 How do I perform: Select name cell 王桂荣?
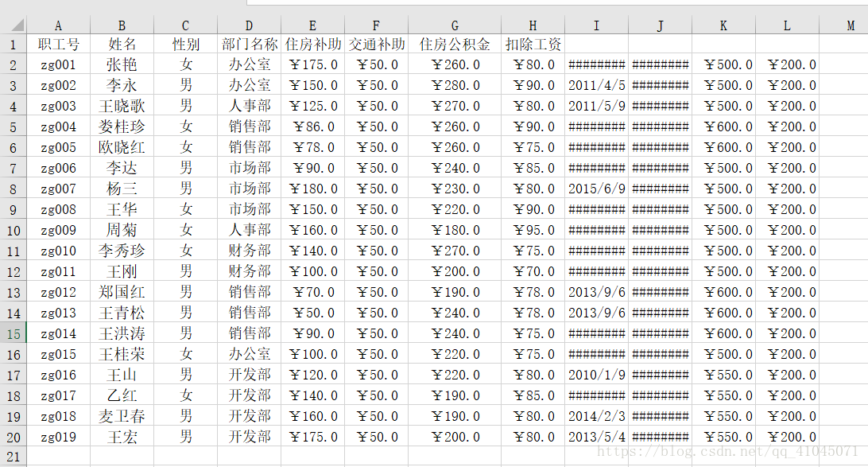pyautogui.click(x=122, y=354)
